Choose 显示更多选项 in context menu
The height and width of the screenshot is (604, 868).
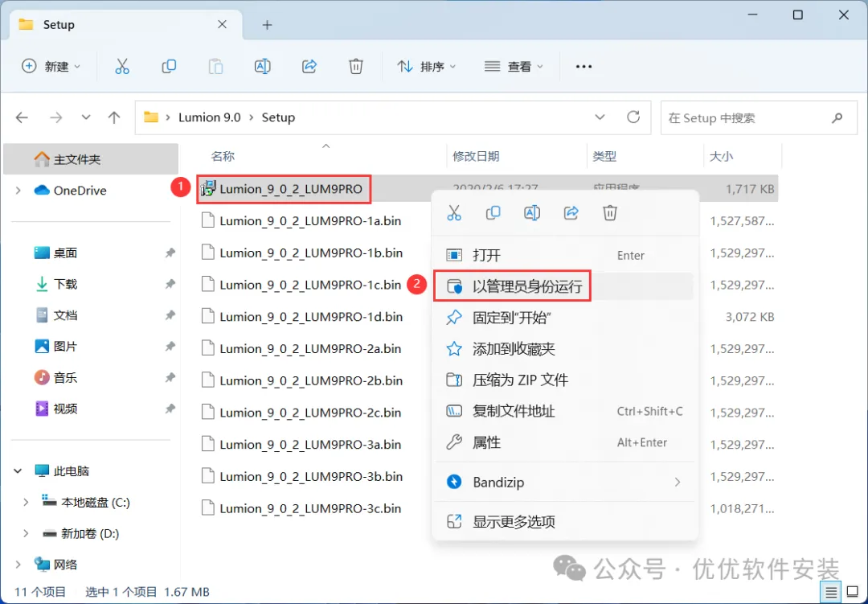coord(565,521)
